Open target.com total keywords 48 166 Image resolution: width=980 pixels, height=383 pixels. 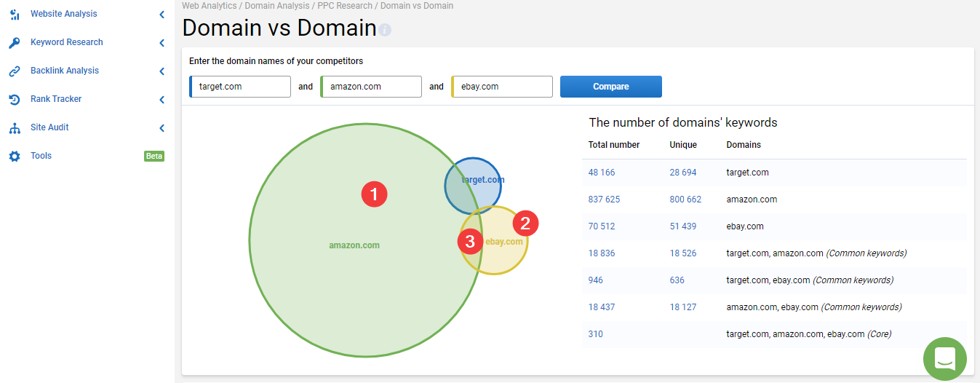coord(602,173)
